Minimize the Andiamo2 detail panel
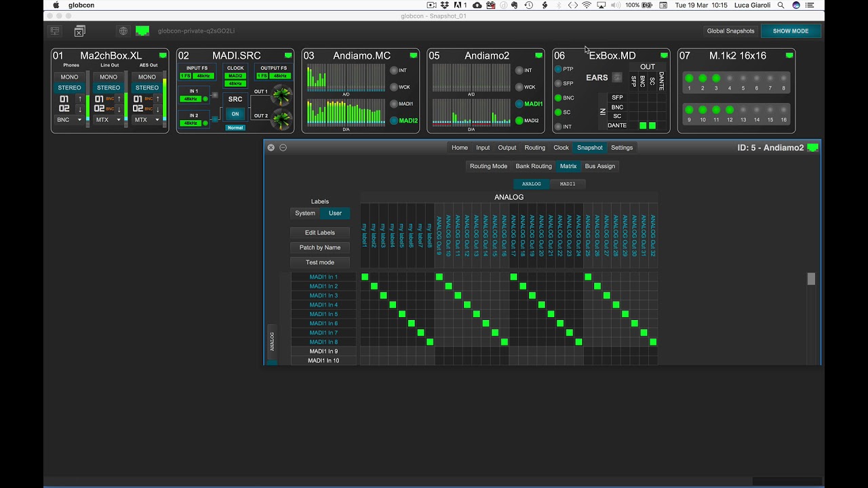868x488 pixels. click(x=283, y=148)
